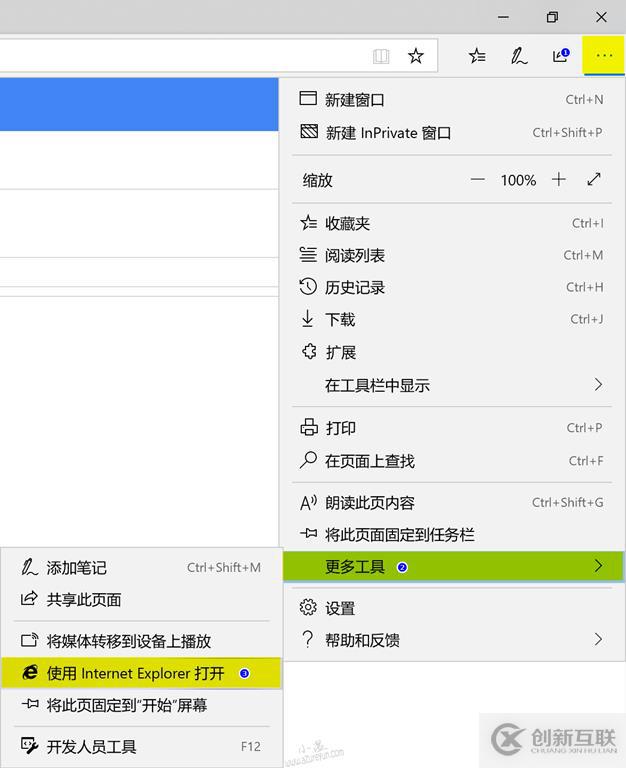Click the Favorites hub star-list icon

pyautogui.click(x=477, y=56)
